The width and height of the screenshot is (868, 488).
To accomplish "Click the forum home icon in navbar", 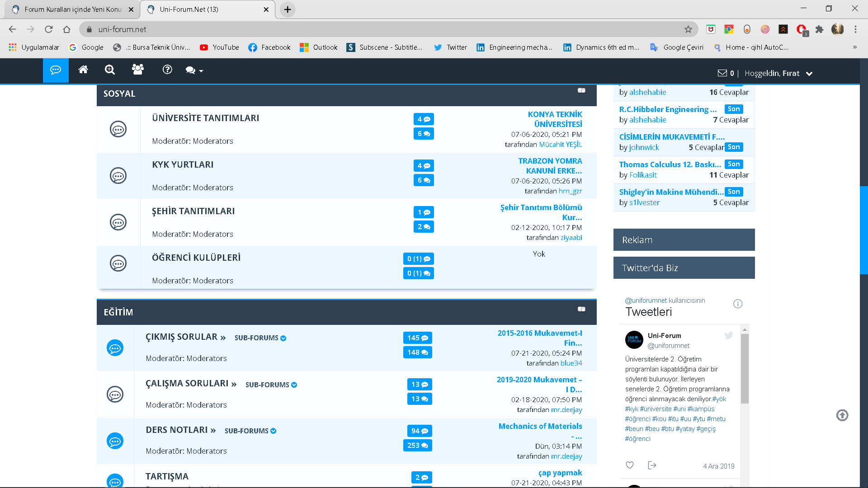I will [x=83, y=70].
